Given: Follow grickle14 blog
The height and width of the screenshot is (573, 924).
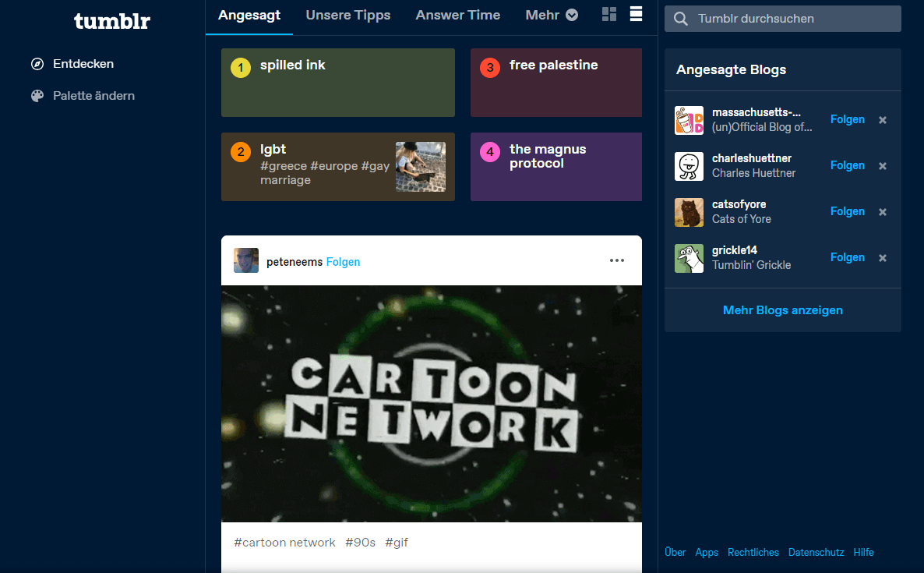Looking at the screenshot, I should tap(848, 257).
